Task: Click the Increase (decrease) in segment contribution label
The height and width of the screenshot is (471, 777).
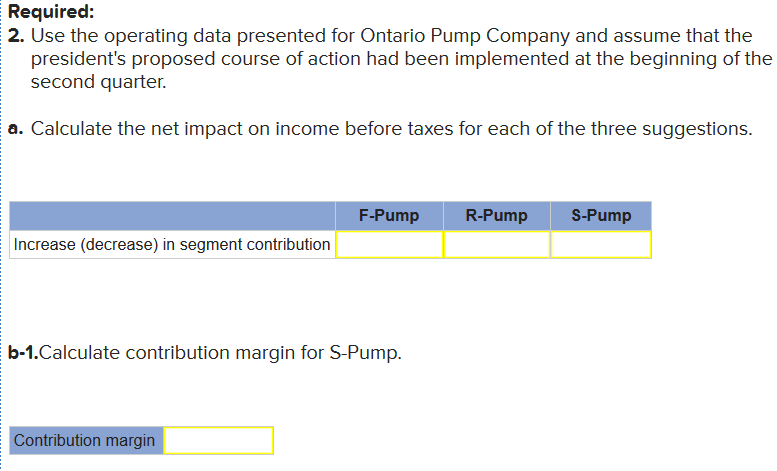Action: click(172, 244)
